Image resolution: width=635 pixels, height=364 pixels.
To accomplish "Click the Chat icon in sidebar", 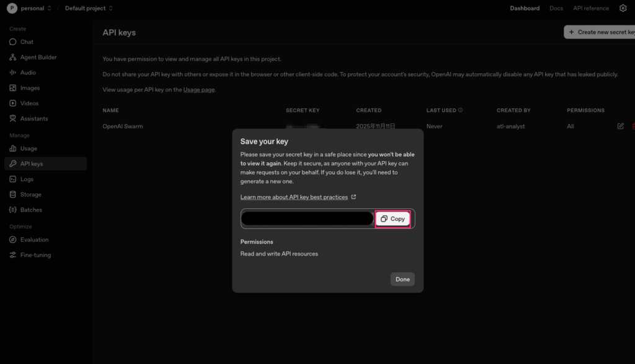I will click(13, 42).
